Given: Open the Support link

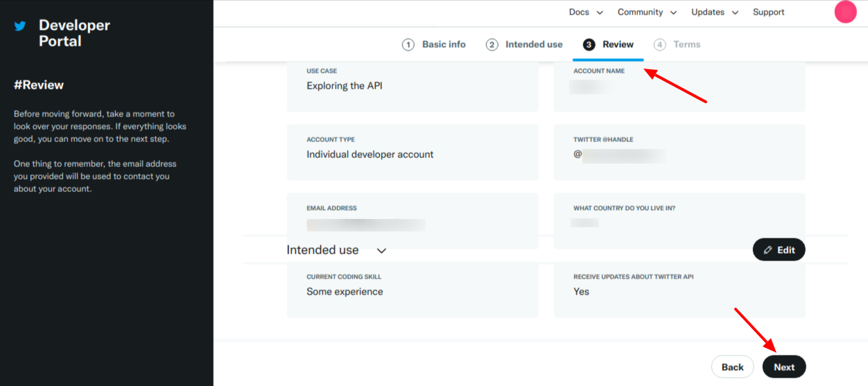Looking at the screenshot, I should pyautogui.click(x=768, y=12).
